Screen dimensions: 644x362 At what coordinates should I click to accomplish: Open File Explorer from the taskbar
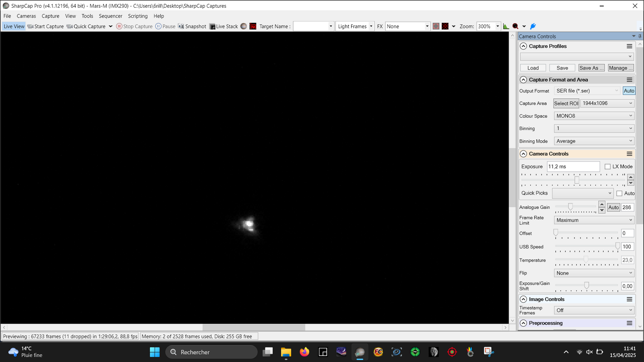pyautogui.click(x=286, y=352)
